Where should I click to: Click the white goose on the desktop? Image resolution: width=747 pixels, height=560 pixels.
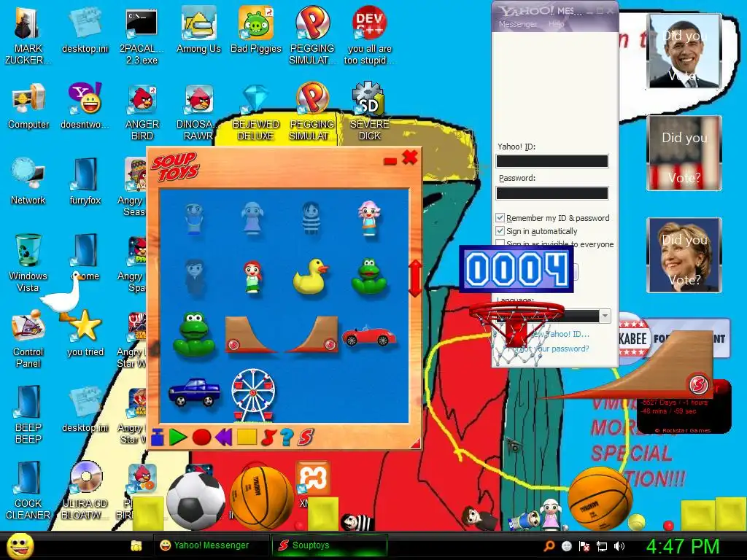click(x=61, y=295)
